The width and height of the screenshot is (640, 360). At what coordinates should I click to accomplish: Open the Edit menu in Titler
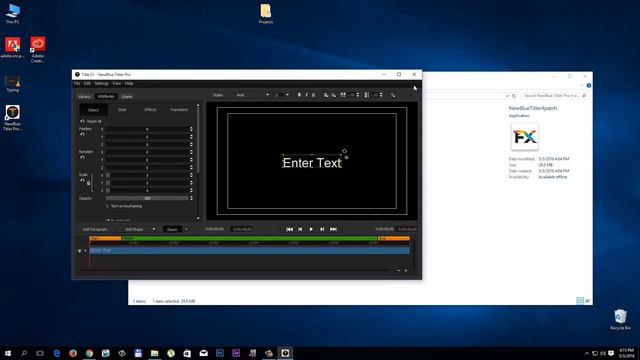87,83
